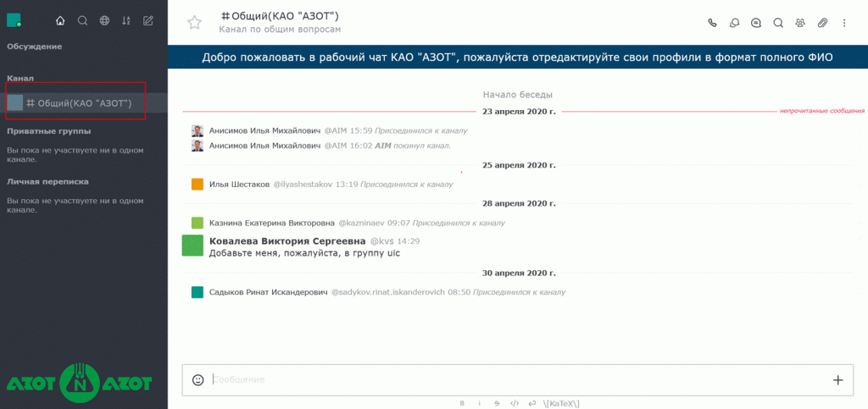
Task: Click the Обсуждение sidebar section heading
Action: coord(34,47)
